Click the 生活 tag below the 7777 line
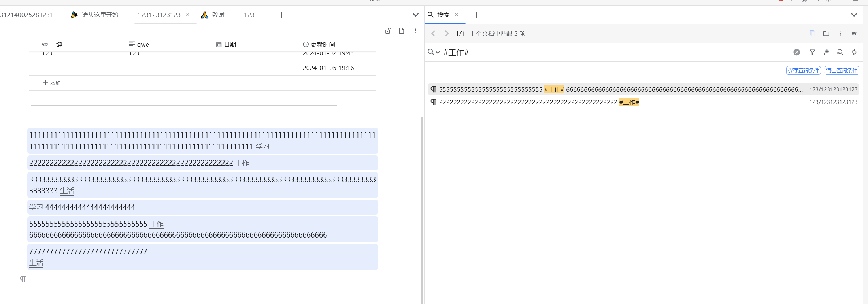 [x=36, y=263]
